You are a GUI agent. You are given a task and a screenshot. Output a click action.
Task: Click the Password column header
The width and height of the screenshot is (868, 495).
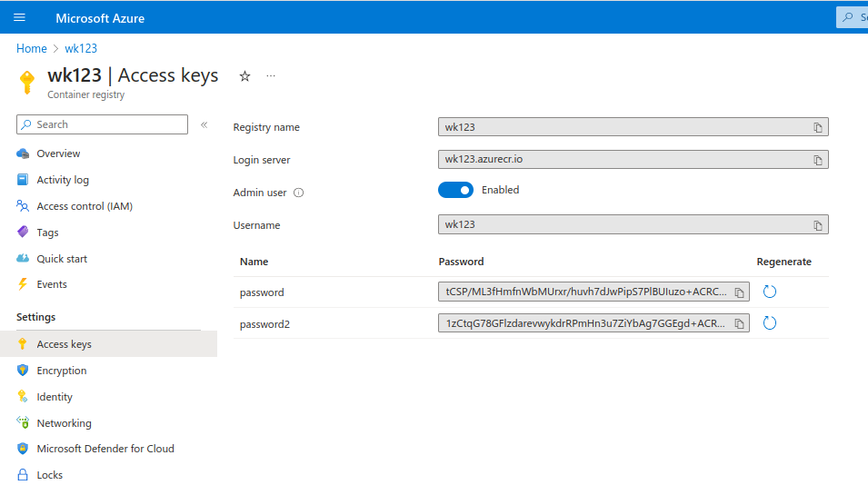(x=461, y=262)
